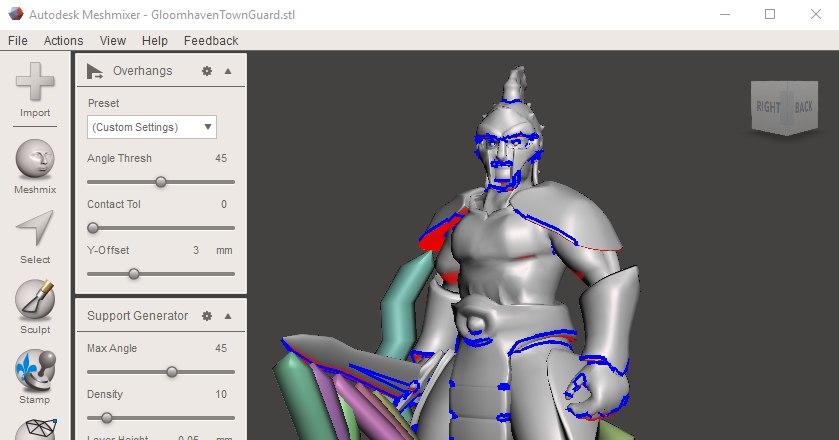Open the Help menu
The image size is (839, 440).
tap(155, 41)
